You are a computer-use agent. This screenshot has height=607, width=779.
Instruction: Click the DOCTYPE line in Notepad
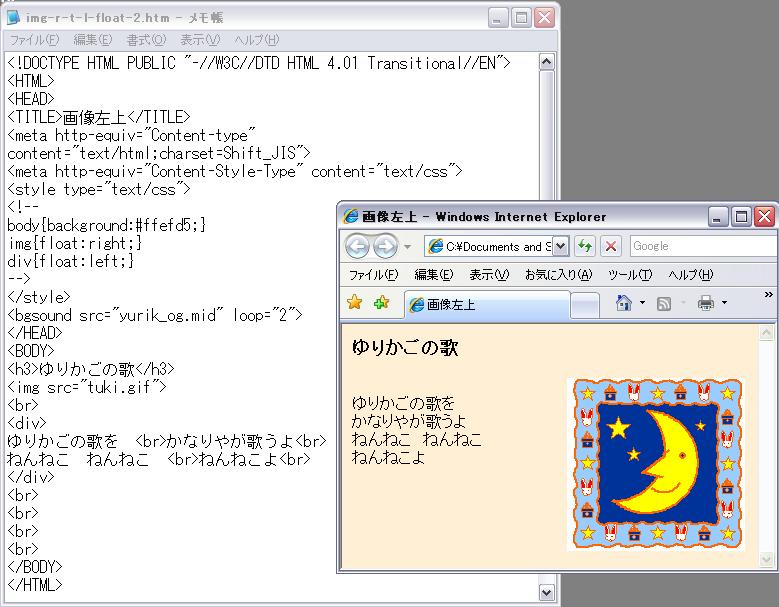tap(259, 63)
